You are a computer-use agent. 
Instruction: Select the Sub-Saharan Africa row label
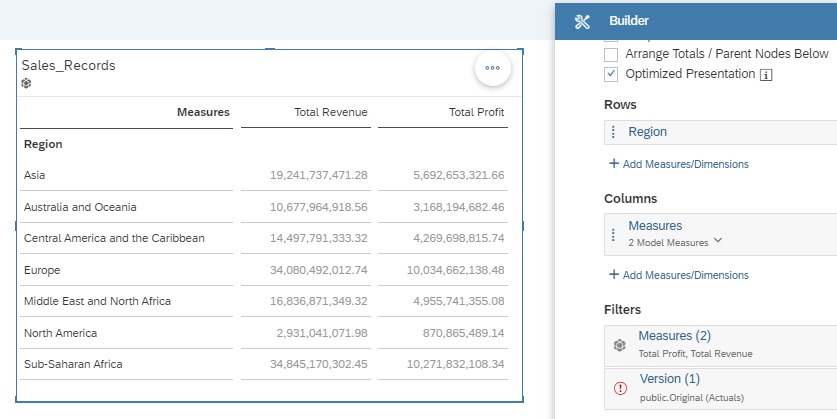[73, 364]
